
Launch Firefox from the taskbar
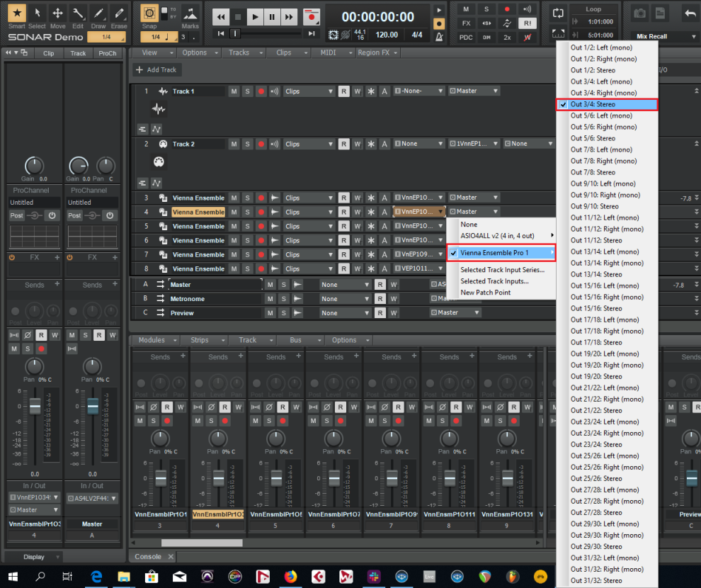pyautogui.click(x=290, y=577)
